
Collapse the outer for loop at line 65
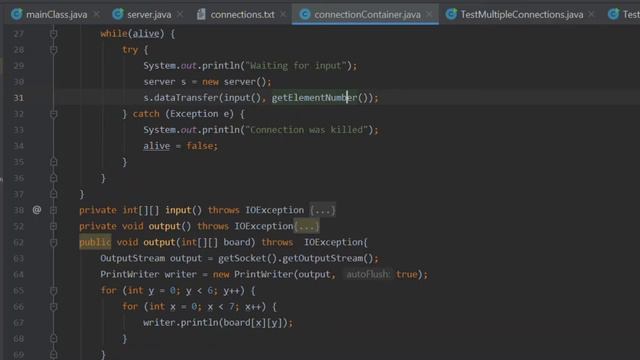[x=53, y=291]
